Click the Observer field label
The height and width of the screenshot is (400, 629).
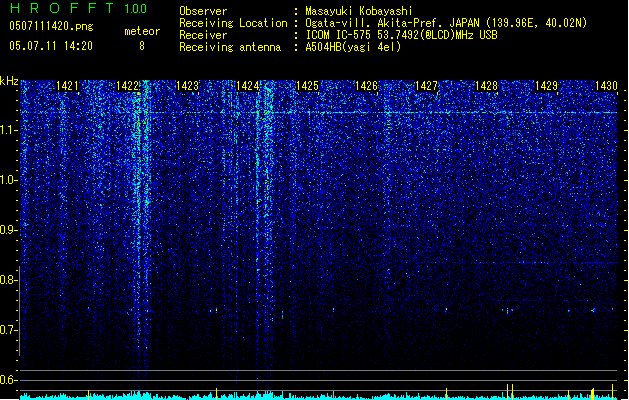pos(203,11)
